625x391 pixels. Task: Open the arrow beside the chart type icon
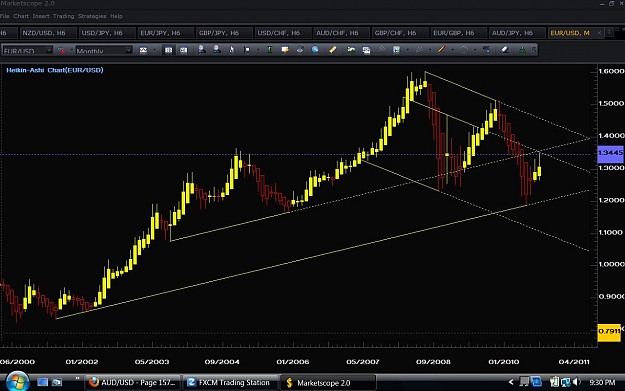(x=155, y=50)
